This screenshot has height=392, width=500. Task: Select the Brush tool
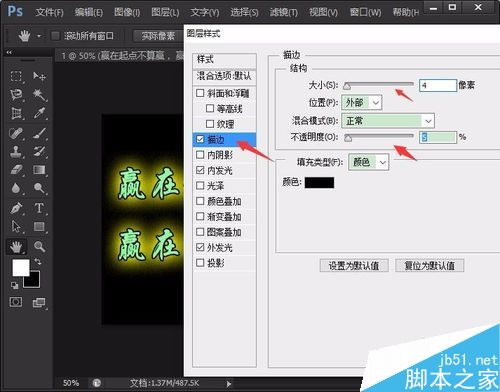[39, 133]
